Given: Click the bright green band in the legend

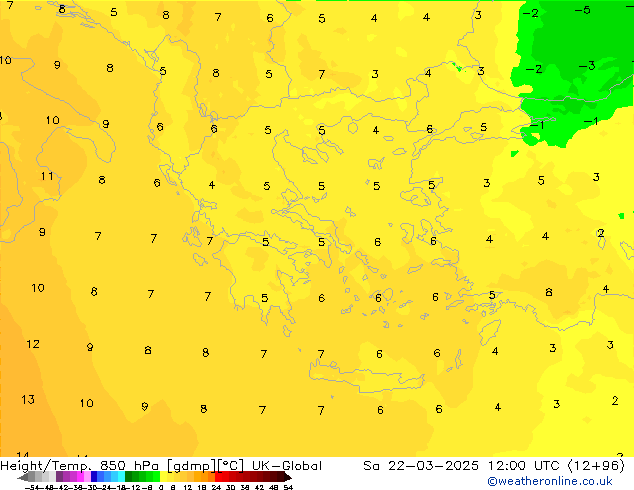Looking at the screenshot, I should 156,477.
